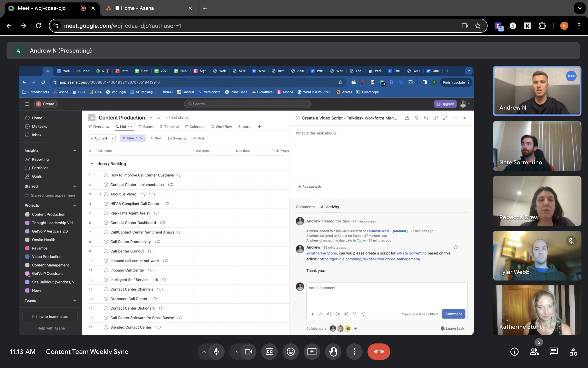Open Reporting under Insights

coord(40,159)
